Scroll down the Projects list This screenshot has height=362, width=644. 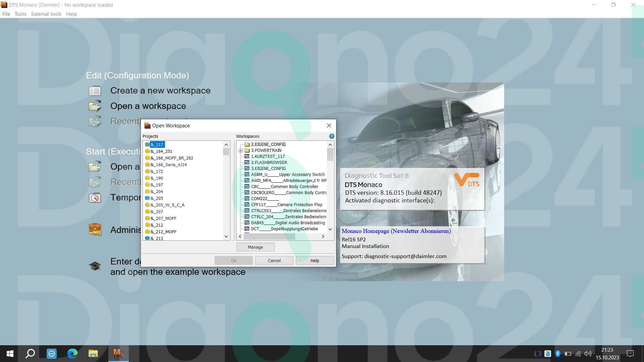pyautogui.click(x=226, y=237)
